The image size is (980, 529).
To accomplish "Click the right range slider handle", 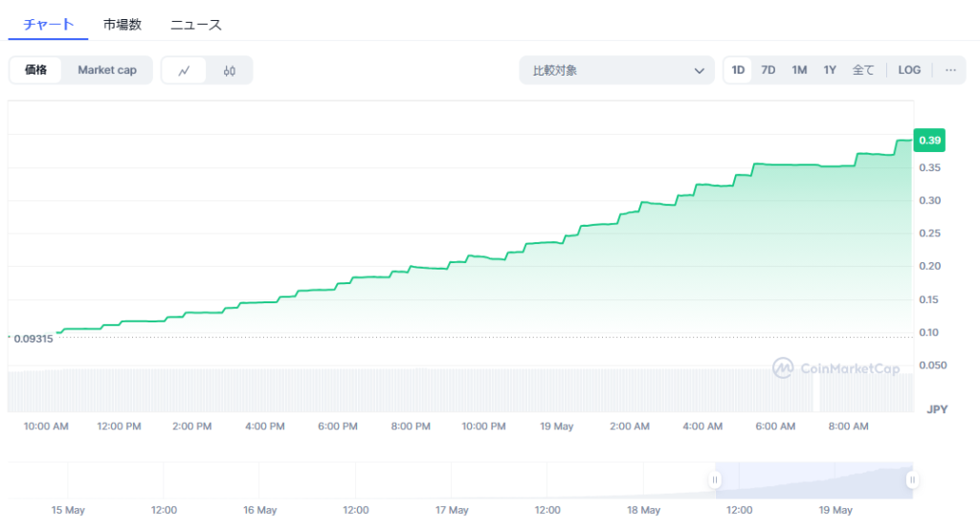I will click(912, 479).
